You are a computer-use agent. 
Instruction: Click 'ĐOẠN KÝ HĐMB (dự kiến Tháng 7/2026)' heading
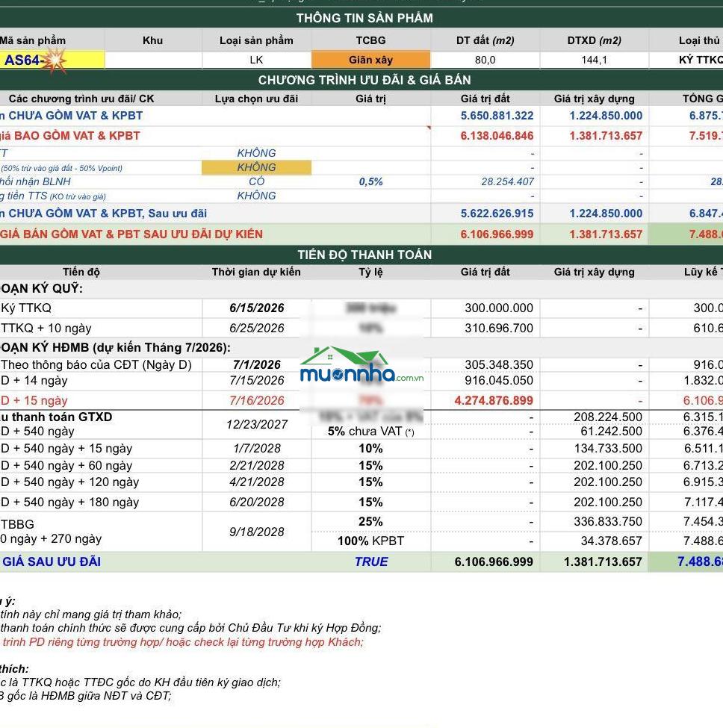tap(115, 347)
